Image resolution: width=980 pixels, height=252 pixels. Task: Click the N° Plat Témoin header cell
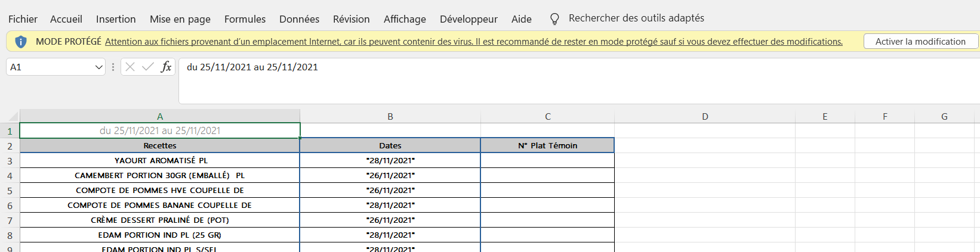tap(547, 145)
